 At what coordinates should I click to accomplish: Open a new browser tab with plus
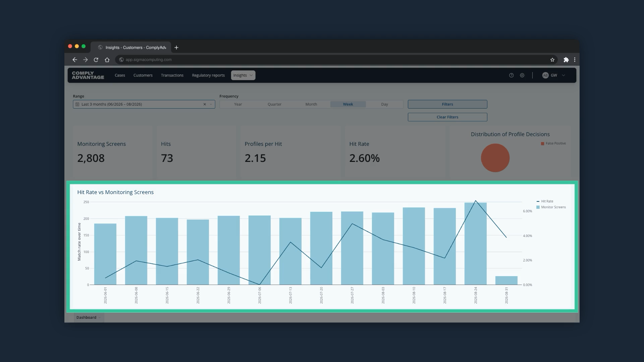(x=176, y=48)
